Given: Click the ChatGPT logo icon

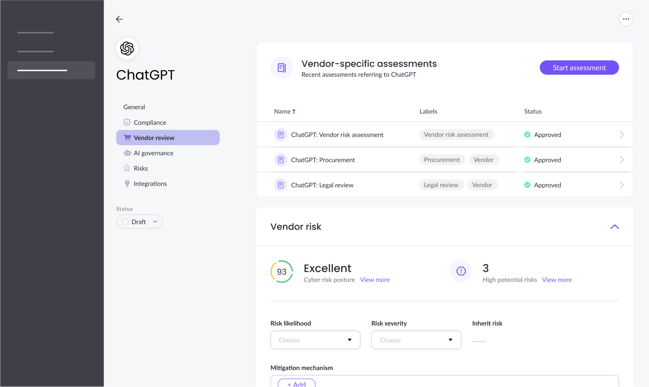Looking at the screenshot, I should point(127,48).
